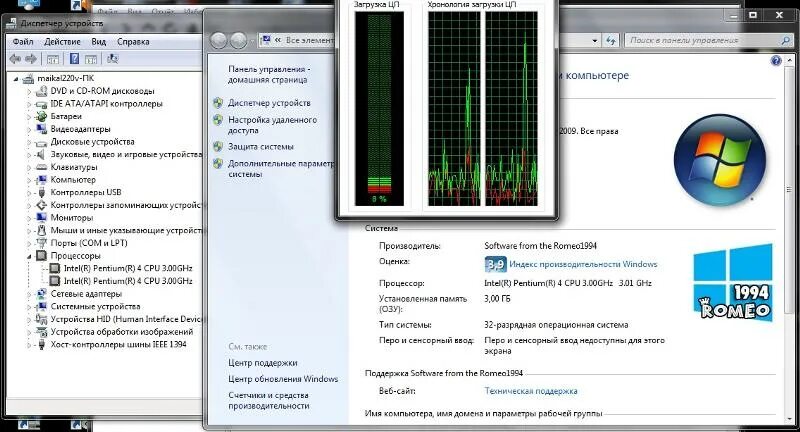The width and height of the screenshot is (800, 432).
Task: Select Устройства обработки изображений camera icon
Action: coord(41,332)
